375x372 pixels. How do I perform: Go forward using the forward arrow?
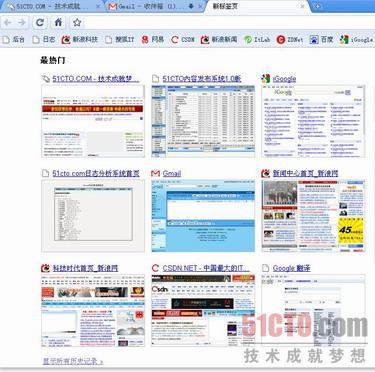(x=22, y=23)
